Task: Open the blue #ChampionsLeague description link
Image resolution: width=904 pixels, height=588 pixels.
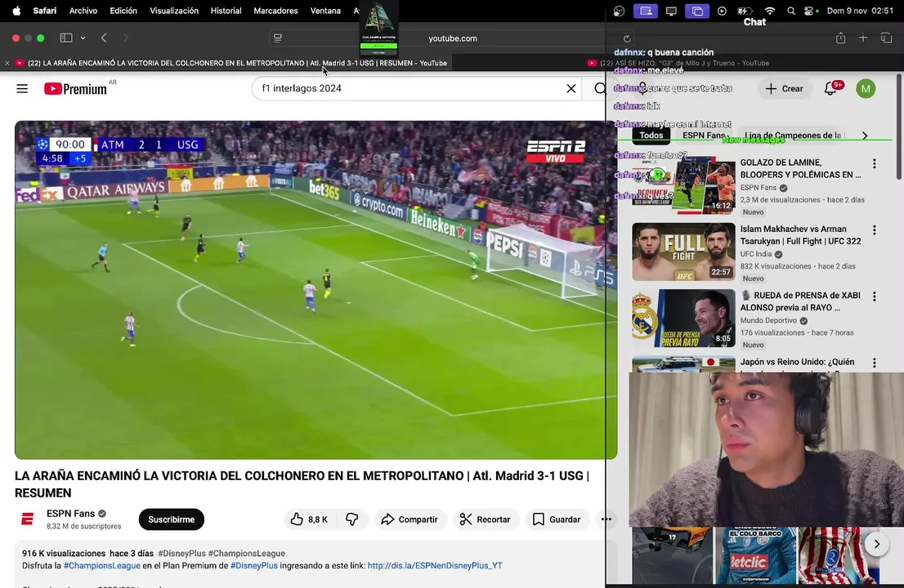Action: (x=102, y=566)
